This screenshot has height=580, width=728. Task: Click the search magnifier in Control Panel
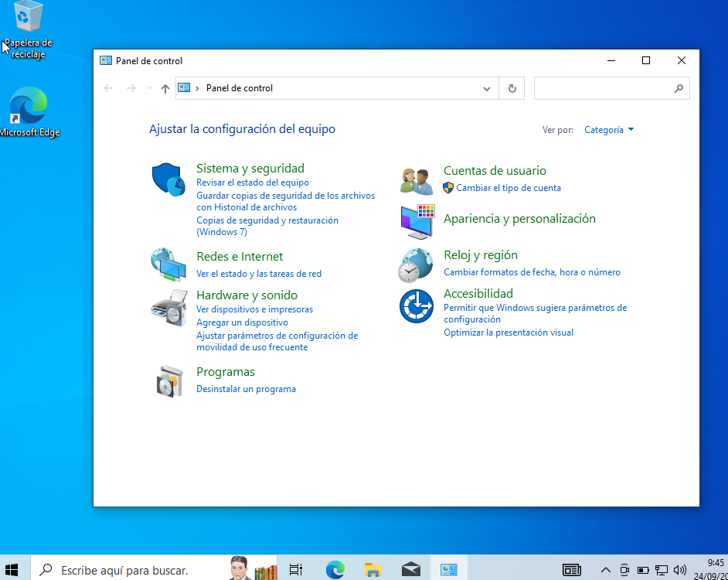[x=679, y=88]
